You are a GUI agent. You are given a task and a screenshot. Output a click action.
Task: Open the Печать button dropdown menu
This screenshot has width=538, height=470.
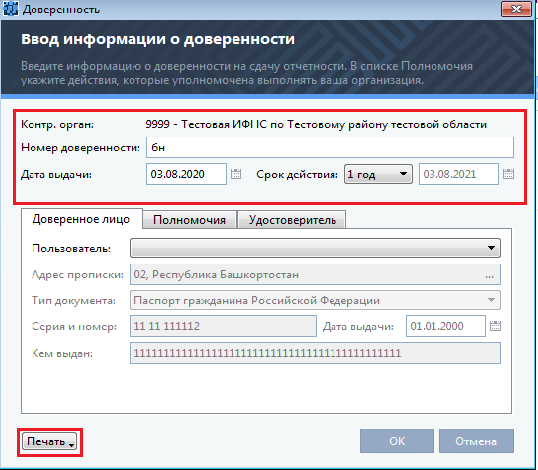click(49, 442)
